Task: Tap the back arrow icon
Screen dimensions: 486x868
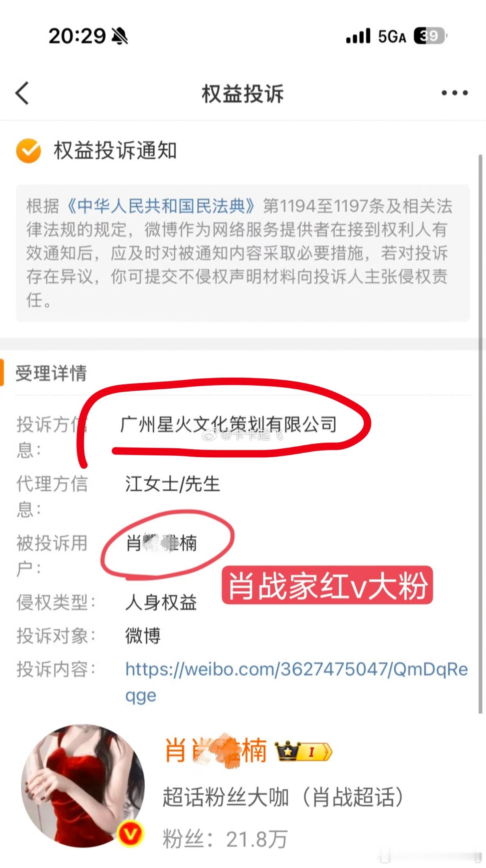Action: coord(22,93)
